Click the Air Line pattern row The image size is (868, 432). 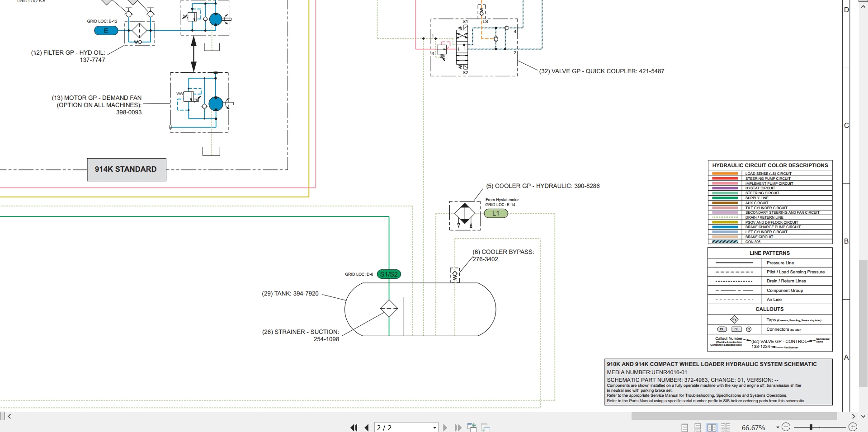[770, 300]
